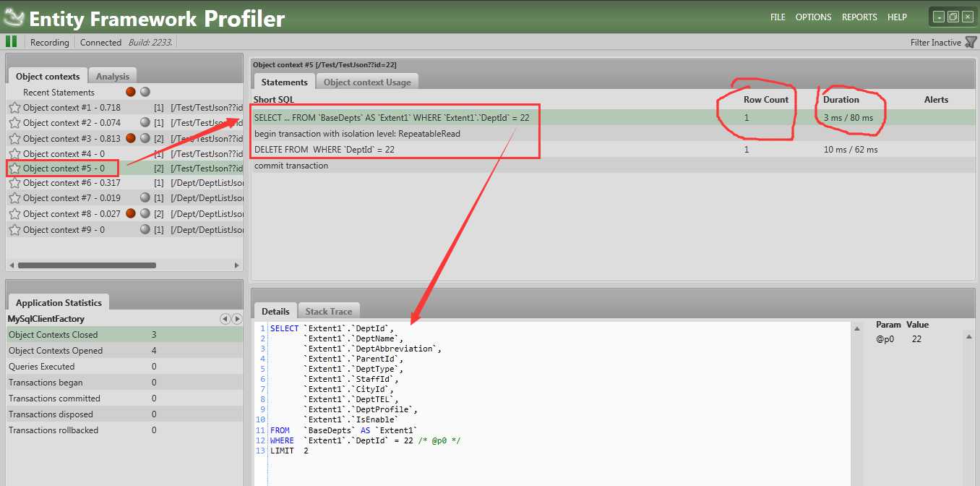980x486 pixels.
Task: Click red alert dot on Object context #8
Action: point(131,213)
